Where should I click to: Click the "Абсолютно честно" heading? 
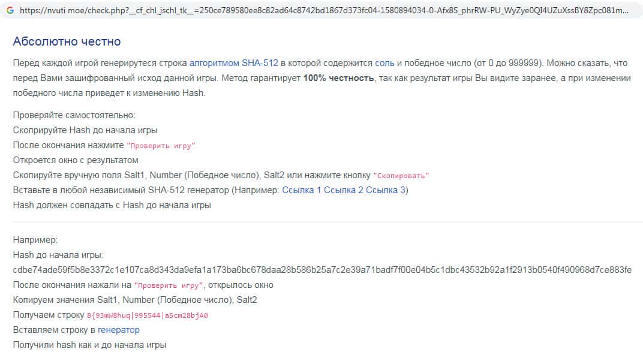pyautogui.click(x=67, y=41)
